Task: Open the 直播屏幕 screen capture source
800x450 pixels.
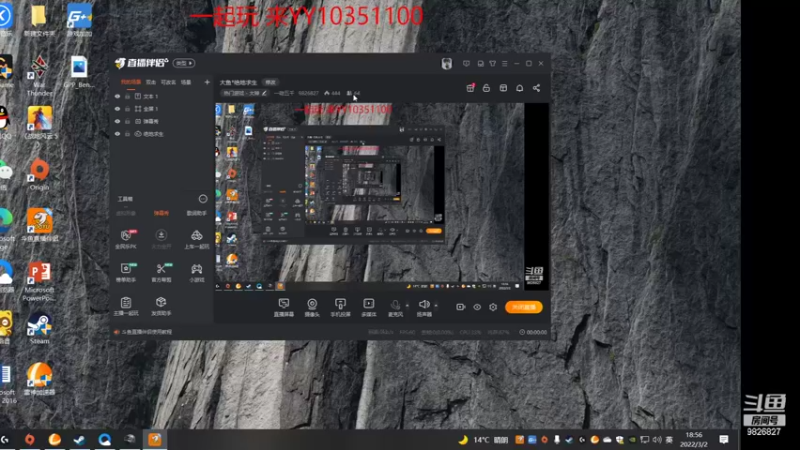Action: pos(284,307)
